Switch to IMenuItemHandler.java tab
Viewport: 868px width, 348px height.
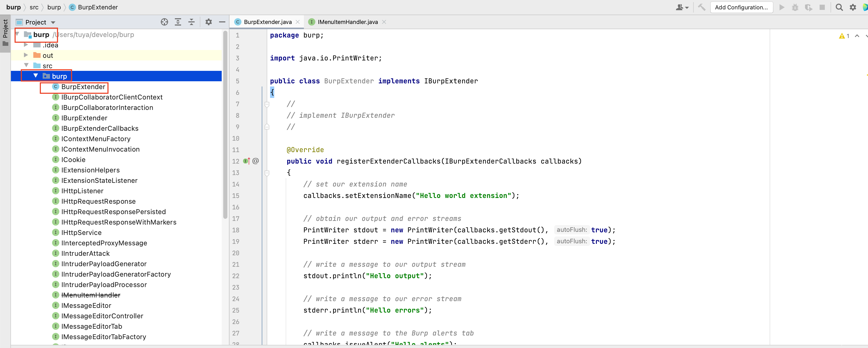click(347, 22)
